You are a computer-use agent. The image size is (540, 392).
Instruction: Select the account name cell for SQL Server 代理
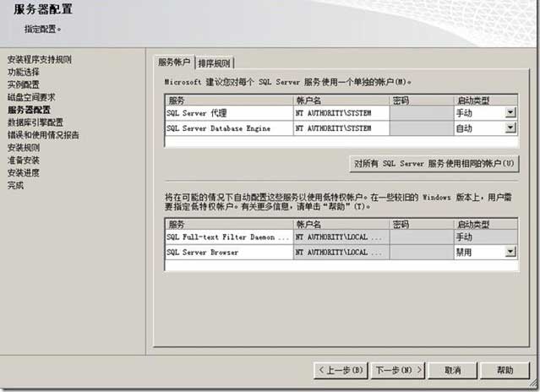tap(341, 113)
